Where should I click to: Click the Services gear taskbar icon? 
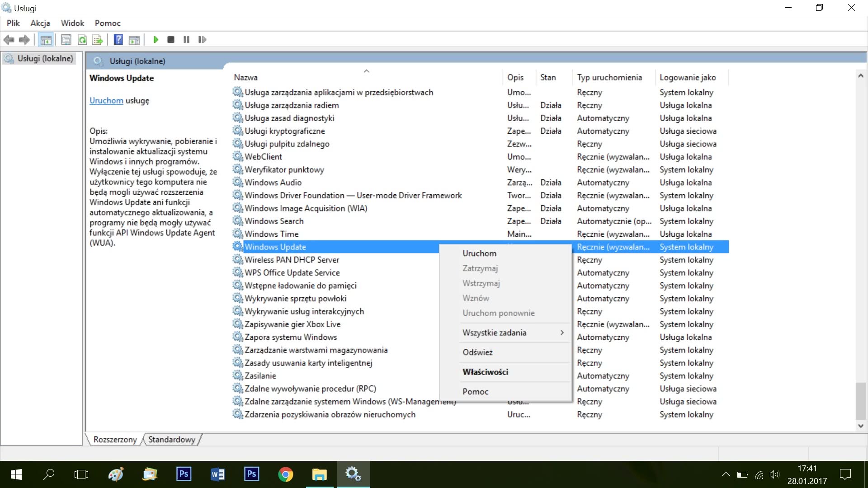pyautogui.click(x=353, y=474)
